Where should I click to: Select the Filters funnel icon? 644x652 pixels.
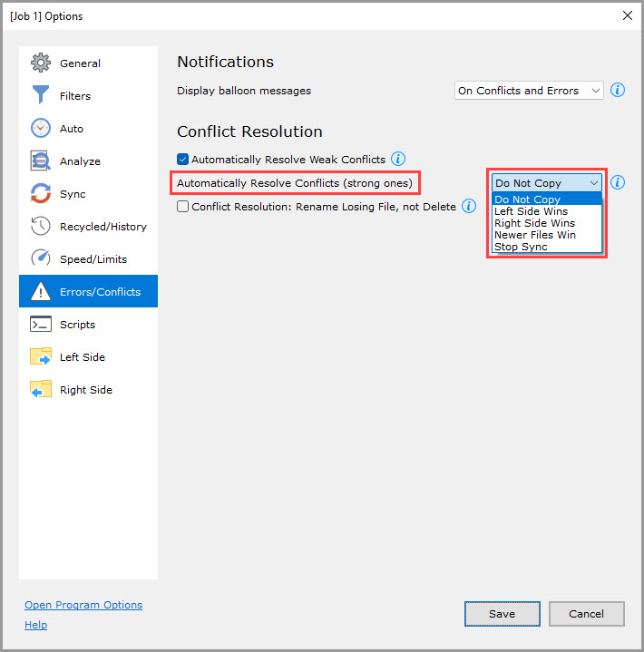41,96
